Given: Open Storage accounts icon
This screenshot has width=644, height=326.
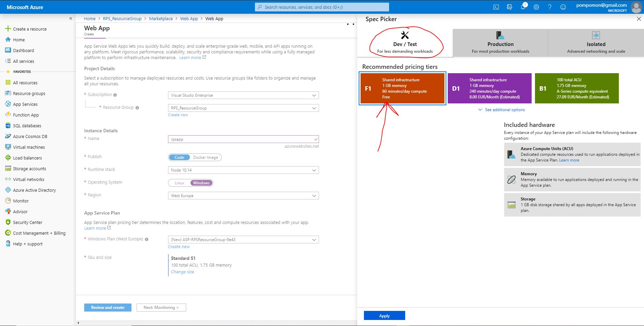Looking at the screenshot, I should point(8,169).
